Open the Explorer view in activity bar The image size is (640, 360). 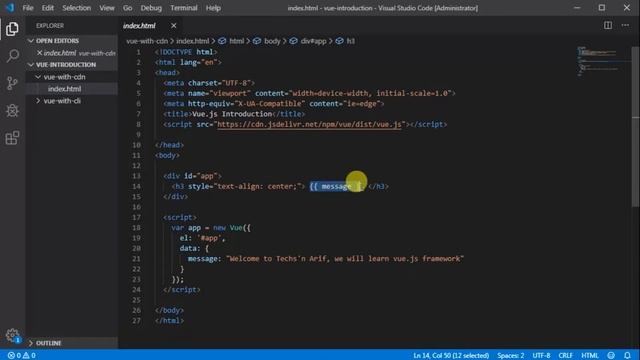pos(12,29)
